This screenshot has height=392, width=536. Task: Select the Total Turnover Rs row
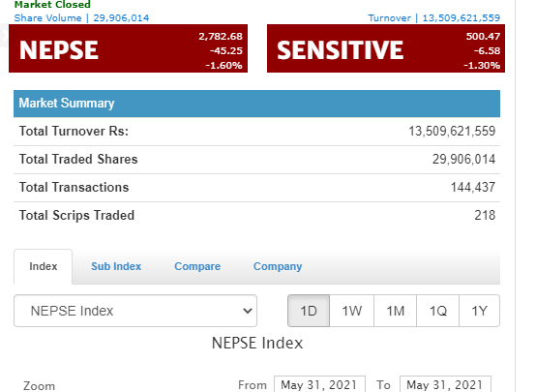click(256, 132)
